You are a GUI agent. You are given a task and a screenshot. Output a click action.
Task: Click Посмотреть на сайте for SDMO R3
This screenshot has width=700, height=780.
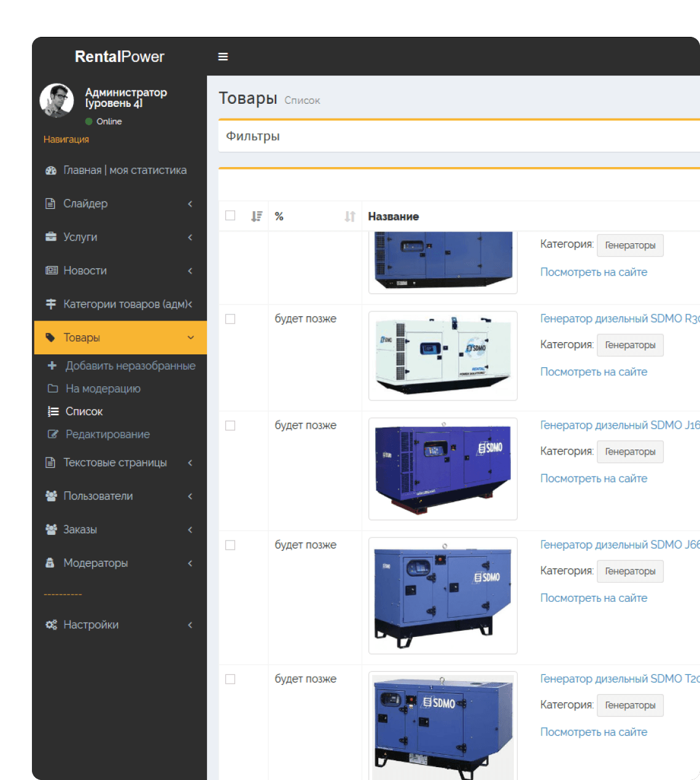click(594, 372)
